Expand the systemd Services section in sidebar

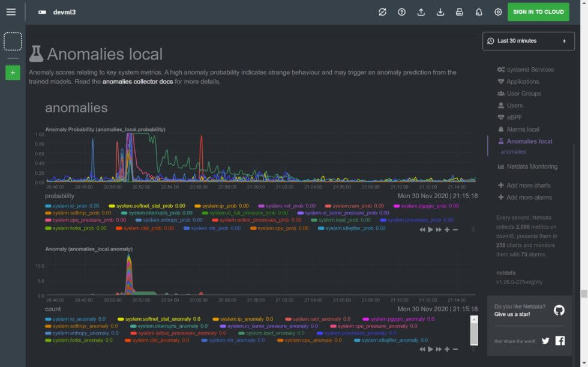[x=529, y=70]
